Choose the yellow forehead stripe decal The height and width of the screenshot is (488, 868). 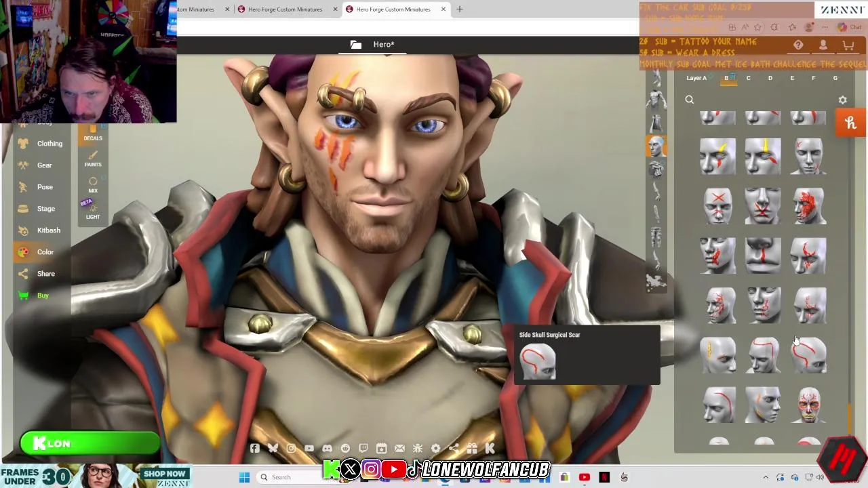pos(763,156)
